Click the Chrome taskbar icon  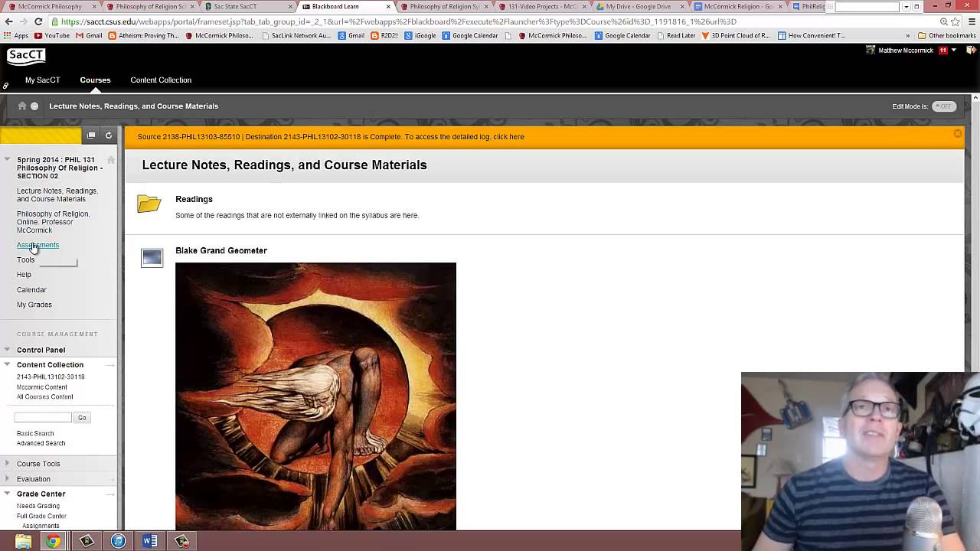pyautogui.click(x=54, y=541)
